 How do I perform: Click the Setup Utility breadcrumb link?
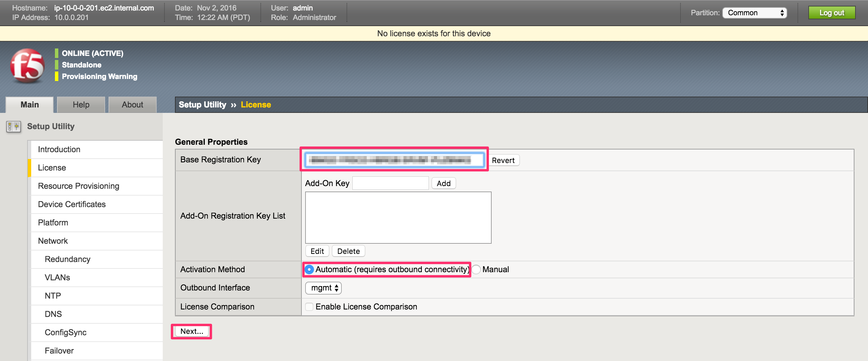click(x=202, y=105)
